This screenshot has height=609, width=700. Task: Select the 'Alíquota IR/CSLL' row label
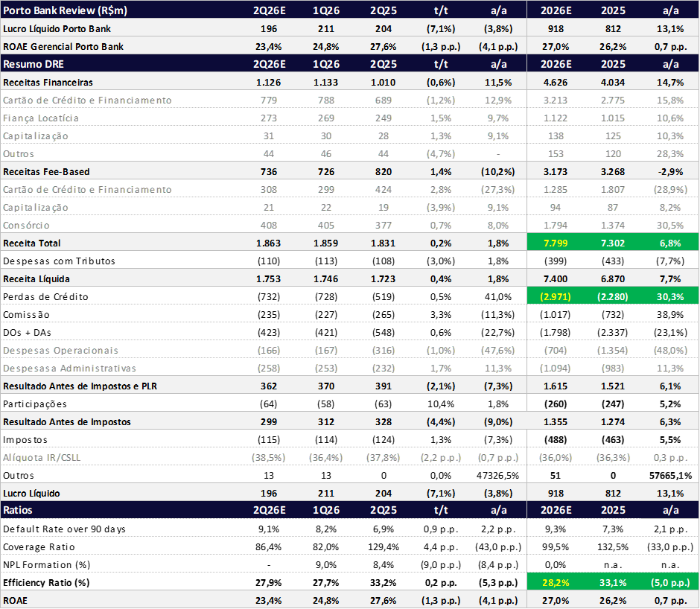coord(42,457)
